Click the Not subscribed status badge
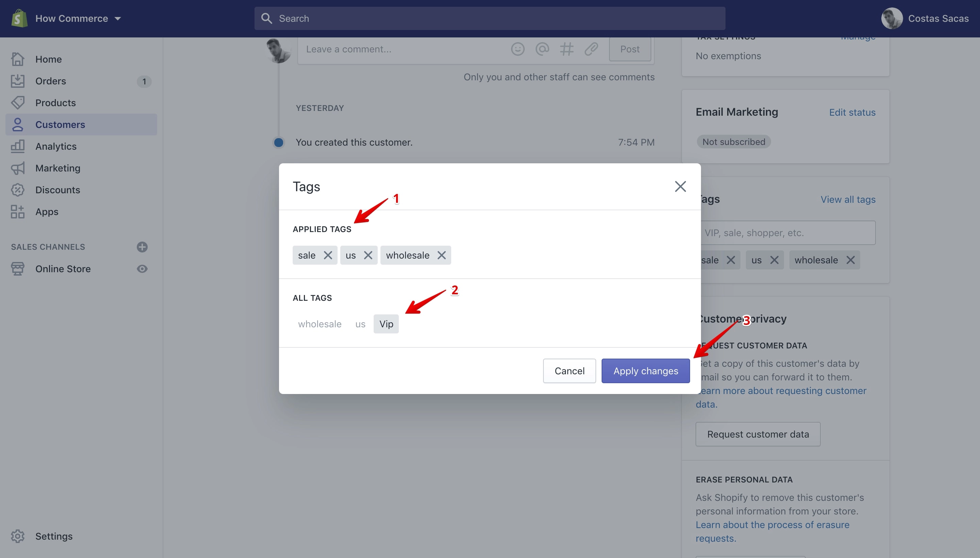 (734, 142)
